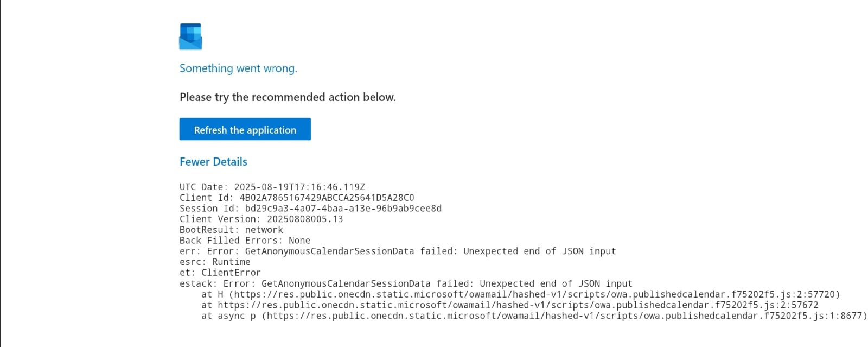Viewport: 868px width, 347px height.
Task: Select the UTC Date timestamp line
Action: coord(272,187)
